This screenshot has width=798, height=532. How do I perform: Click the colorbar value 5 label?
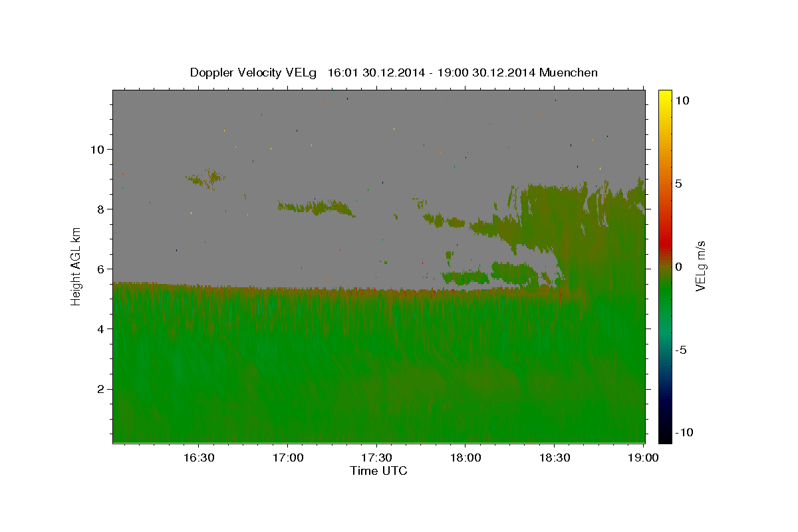click(678, 184)
